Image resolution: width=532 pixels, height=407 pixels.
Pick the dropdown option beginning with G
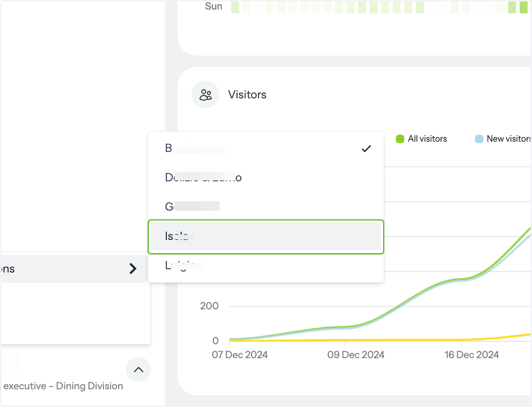coord(266,207)
